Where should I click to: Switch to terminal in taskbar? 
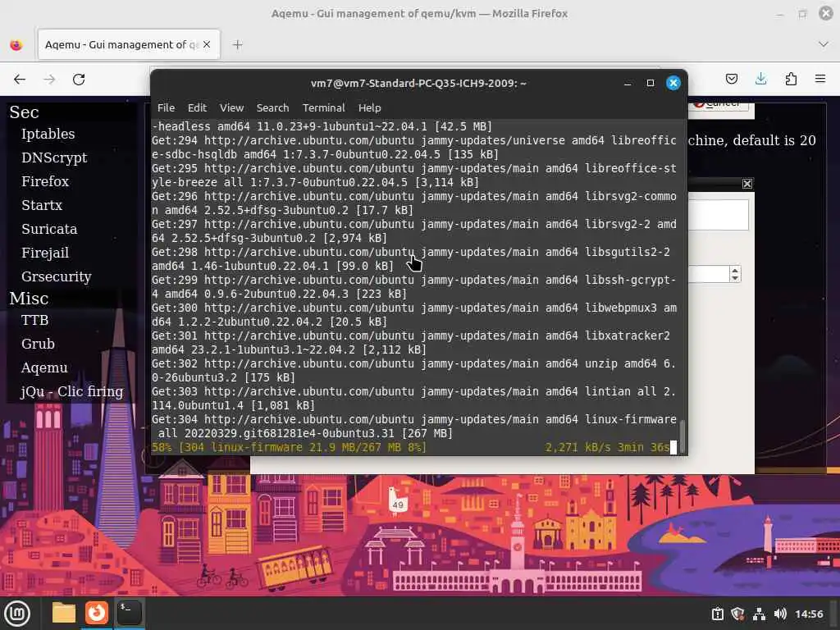129,613
